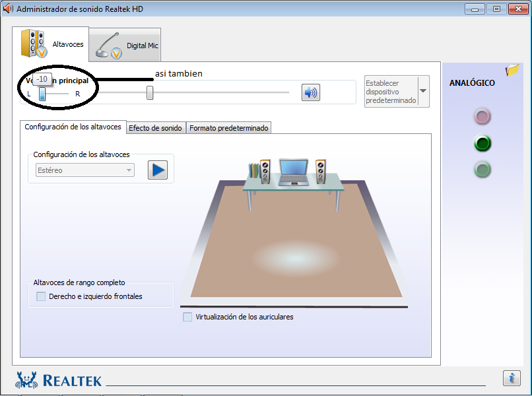The width and height of the screenshot is (532, 396).
Task: Close the Administrador de sonido window
Action: coord(518,9)
